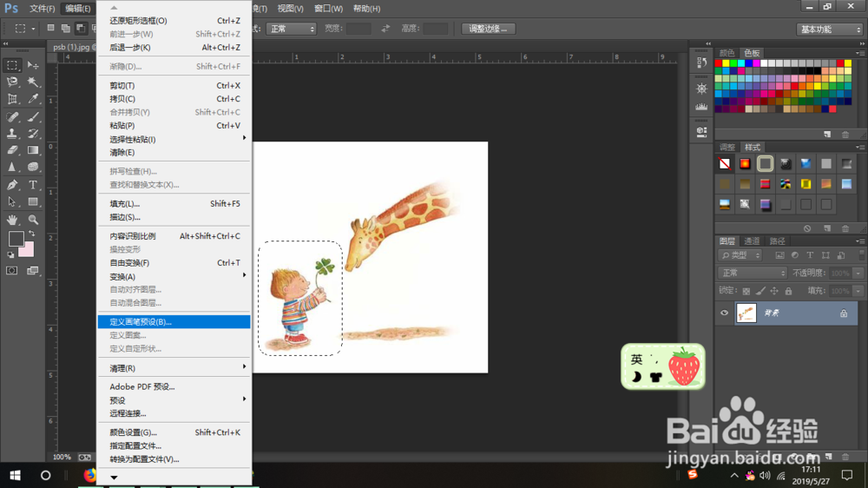Select the Pen tool
This screenshot has width=868, height=488.
pos(12,185)
